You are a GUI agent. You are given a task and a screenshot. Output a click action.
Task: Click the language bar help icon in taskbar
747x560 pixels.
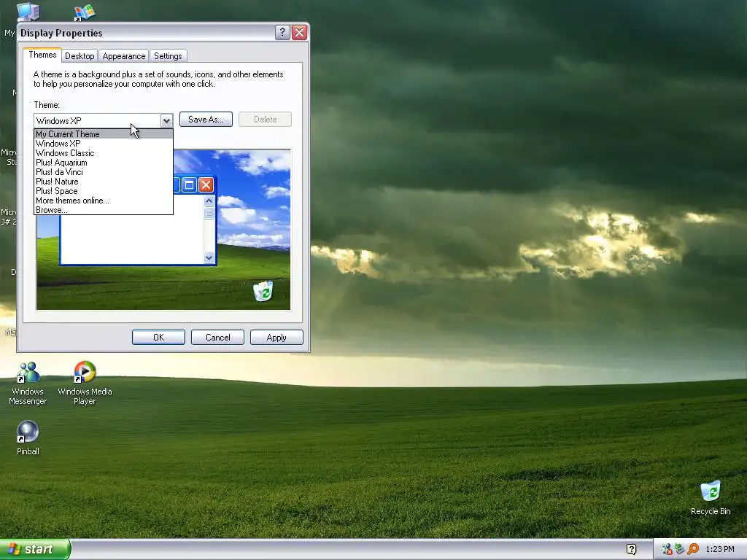click(x=631, y=549)
